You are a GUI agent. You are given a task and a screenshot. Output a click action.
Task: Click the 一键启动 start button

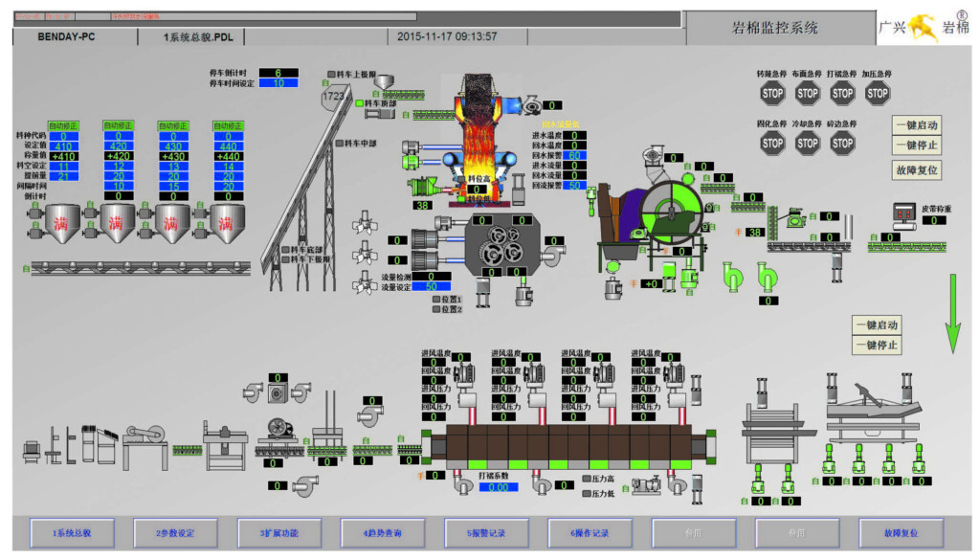click(919, 126)
